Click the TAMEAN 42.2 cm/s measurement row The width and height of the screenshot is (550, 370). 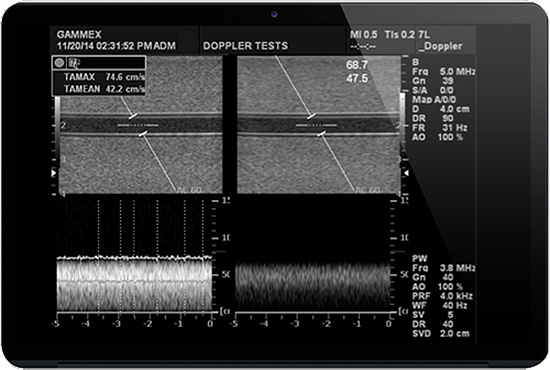(104, 89)
